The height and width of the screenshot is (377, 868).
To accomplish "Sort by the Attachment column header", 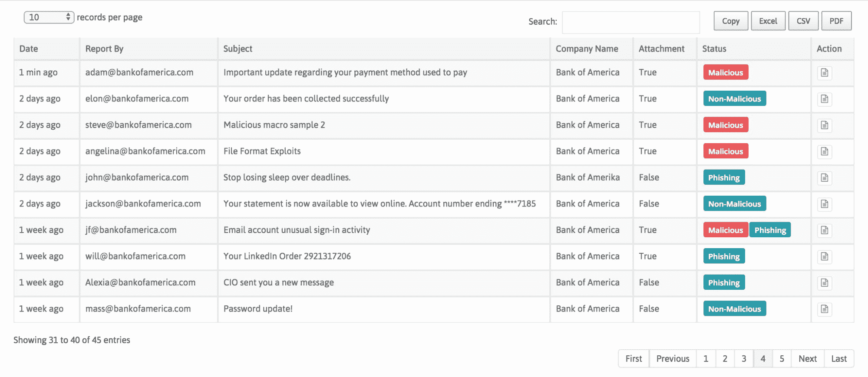I will (x=665, y=49).
